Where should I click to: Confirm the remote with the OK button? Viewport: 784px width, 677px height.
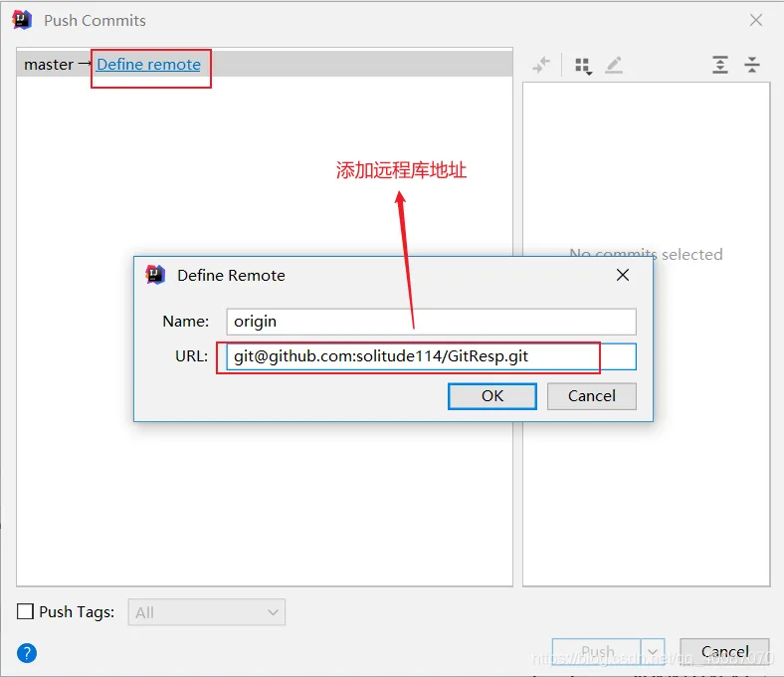click(x=492, y=396)
